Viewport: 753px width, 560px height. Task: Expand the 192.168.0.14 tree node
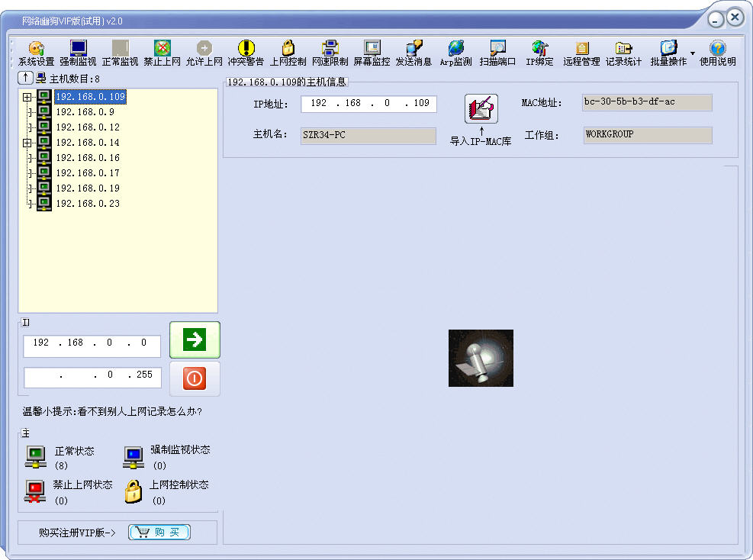coord(27,143)
